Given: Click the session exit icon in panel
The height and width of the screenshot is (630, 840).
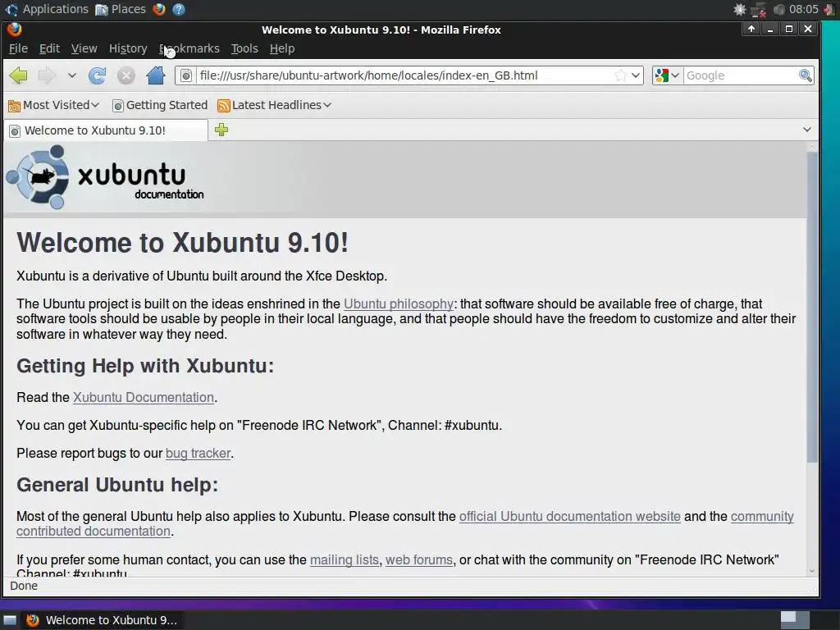Looking at the screenshot, I should [829, 10].
